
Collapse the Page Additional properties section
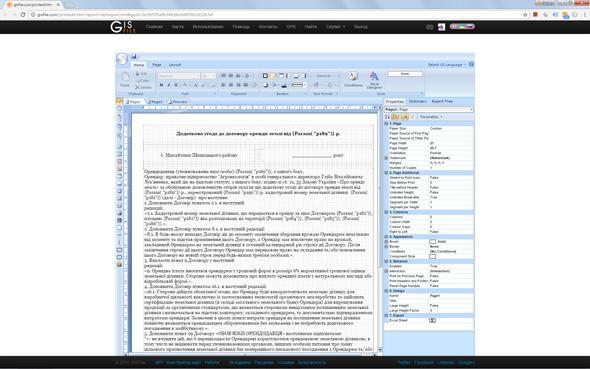pyautogui.click(x=386, y=173)
